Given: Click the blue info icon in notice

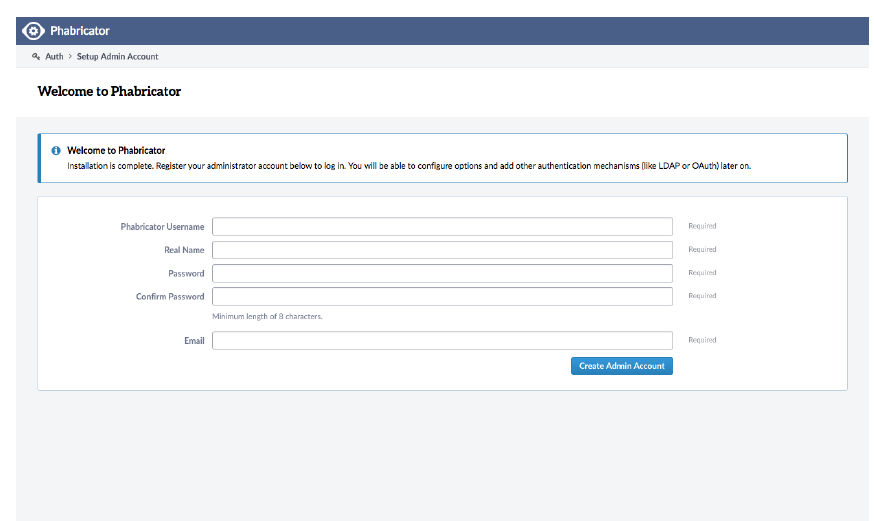Looking at the screenshot, I should [56, 150].
